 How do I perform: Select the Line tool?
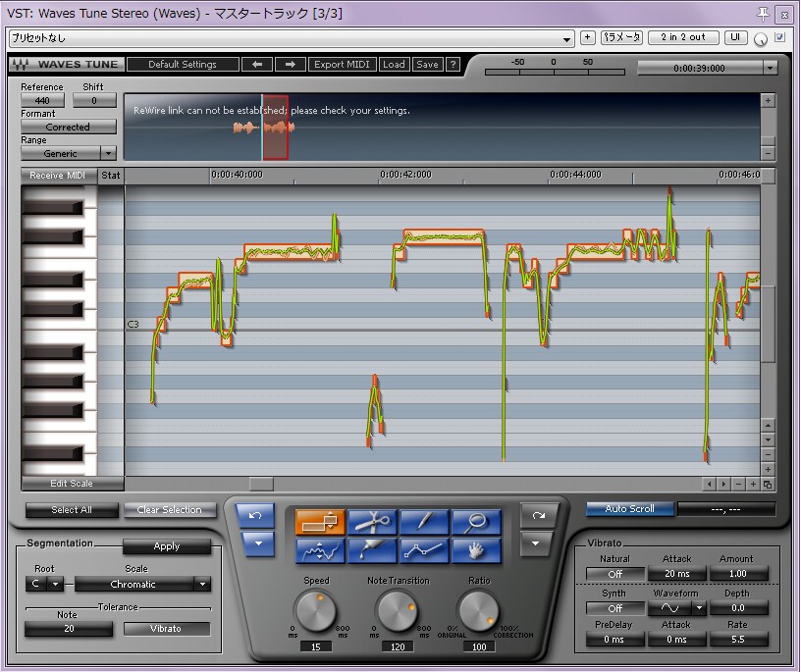tap(424, 550)
